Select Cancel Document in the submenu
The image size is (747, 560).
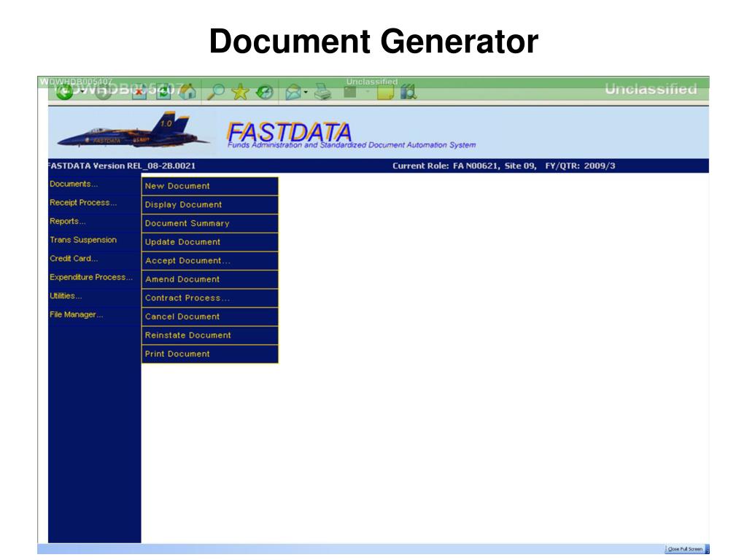pos(210,316)
